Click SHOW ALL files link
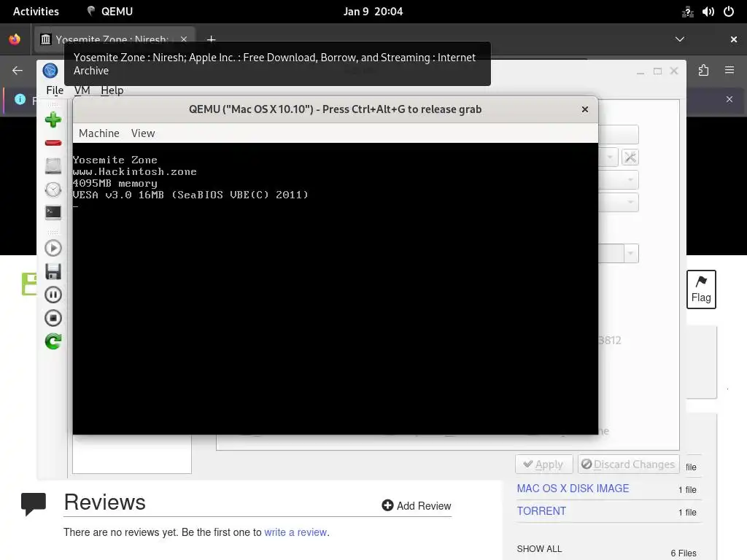Viewport: 747px width, 560px height. point(539,549)
